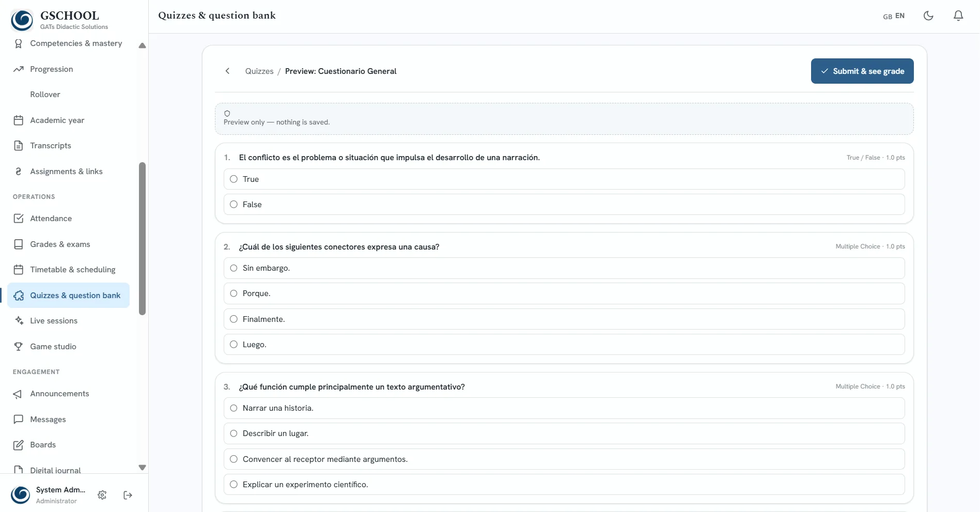The image size is (980, 512).
Task: Click the Boards edit icon
Action: [x=19, y=445]
